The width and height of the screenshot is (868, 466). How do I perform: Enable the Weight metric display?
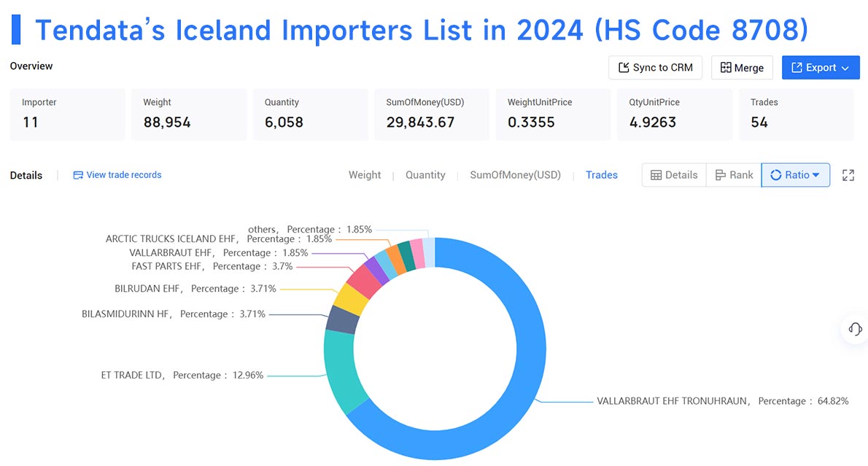(365, 175)
